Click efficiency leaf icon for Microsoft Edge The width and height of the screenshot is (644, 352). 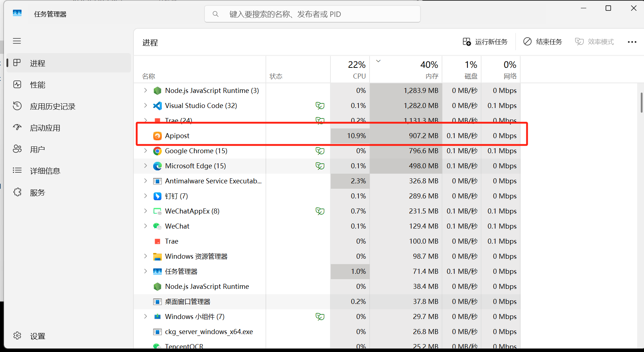tap(320, 166)
